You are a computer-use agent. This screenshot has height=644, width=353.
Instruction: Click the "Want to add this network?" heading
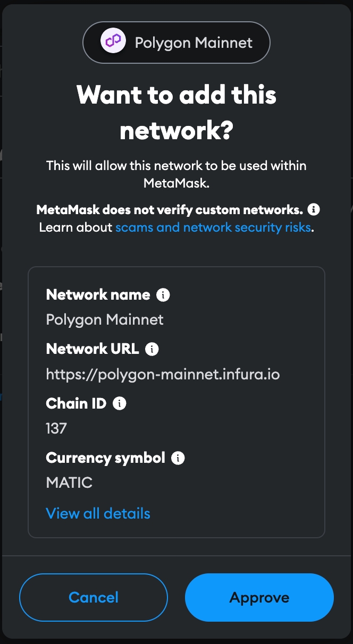point(176,112)
